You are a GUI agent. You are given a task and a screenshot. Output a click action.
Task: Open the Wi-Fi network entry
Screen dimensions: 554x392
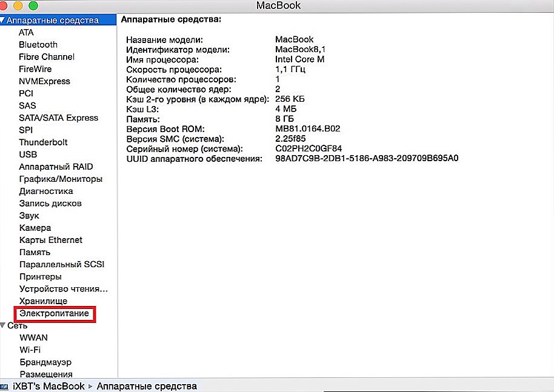tap(30, 350)
